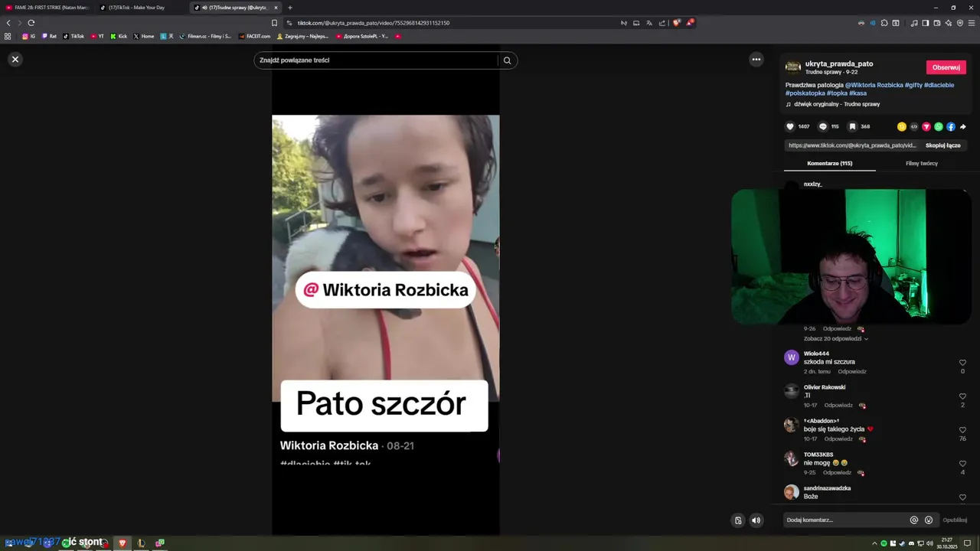980x551 pixels.
Task: Open Brave Shields lion icon
Action: point(676,23)
